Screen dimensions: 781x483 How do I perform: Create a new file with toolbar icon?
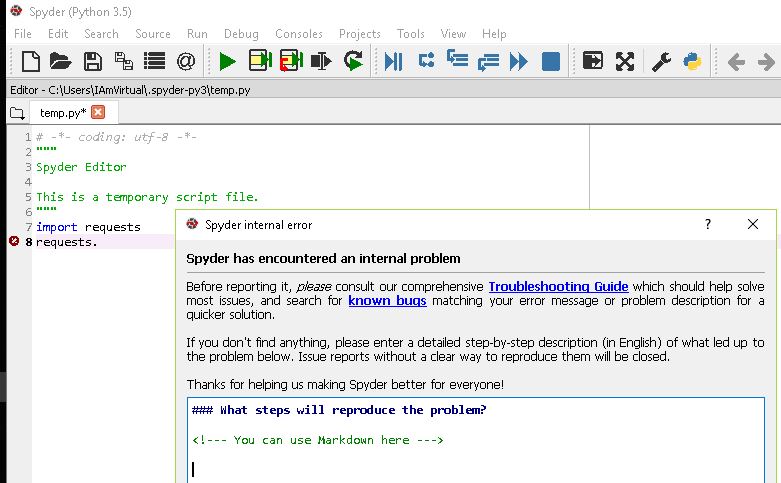[x=31, y=62]
